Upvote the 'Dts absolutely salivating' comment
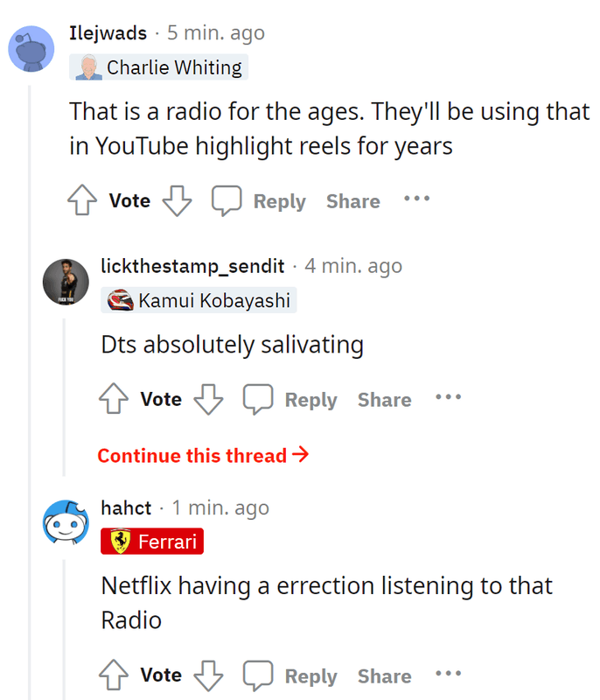The height and width of the screenshot is (700, 600). pos(115,400)
